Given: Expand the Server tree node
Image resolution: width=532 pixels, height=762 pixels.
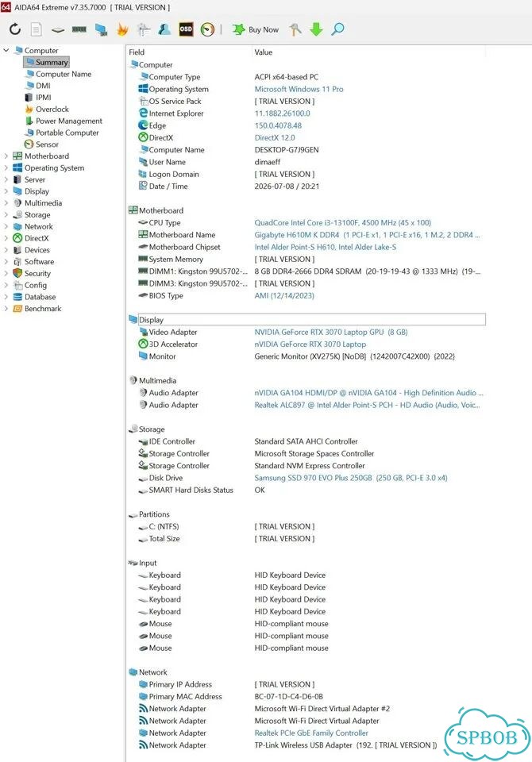Looking at the screenshot, I should click(x=6, y=179).
